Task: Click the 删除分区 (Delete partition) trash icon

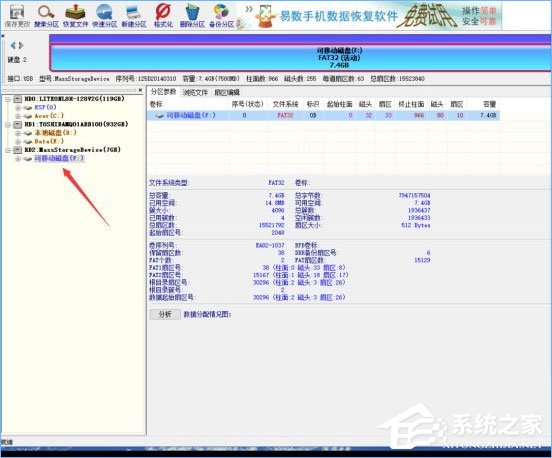Action: 192,16
